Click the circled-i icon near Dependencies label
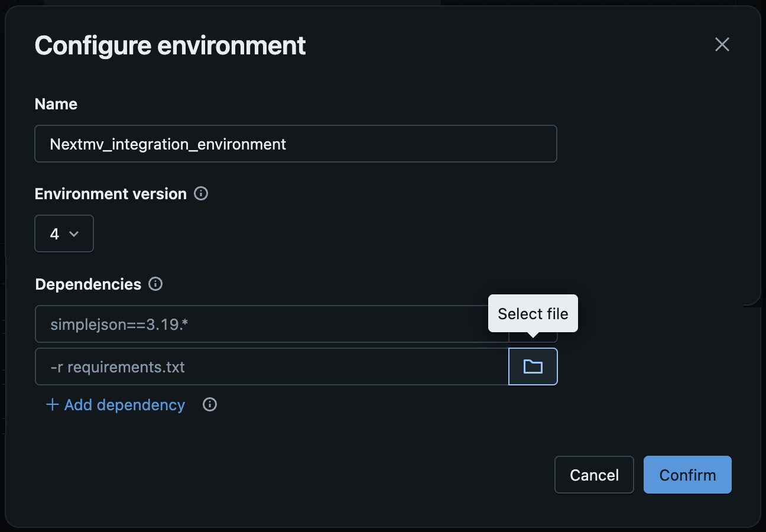This screenshot has width=766, height=532. click(x=155, y=284)
